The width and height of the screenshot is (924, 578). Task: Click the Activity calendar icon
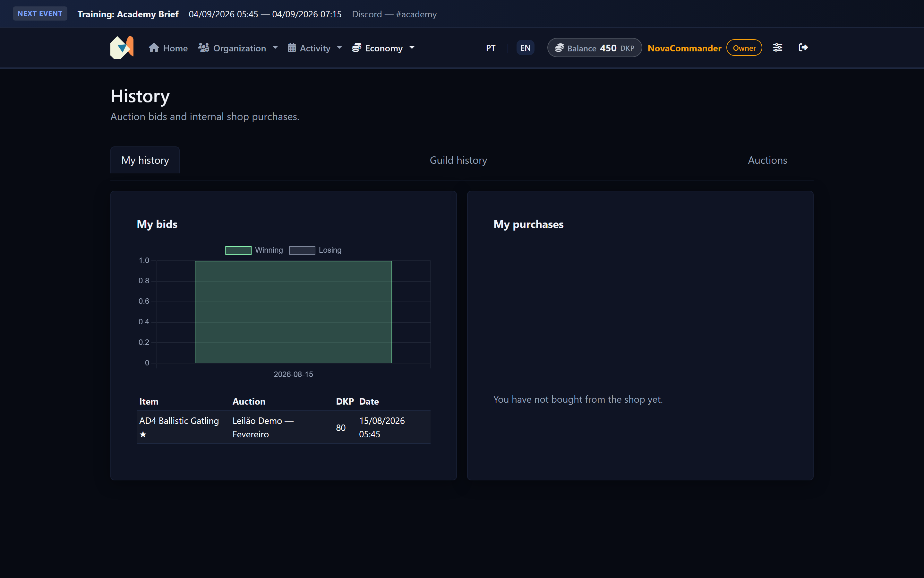click(292, 48)
